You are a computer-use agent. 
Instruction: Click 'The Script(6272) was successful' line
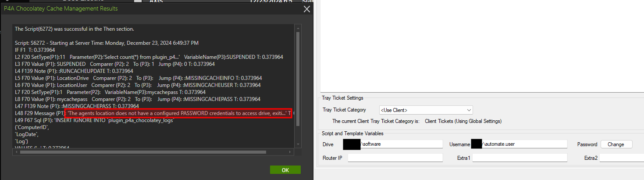[75, 29]
